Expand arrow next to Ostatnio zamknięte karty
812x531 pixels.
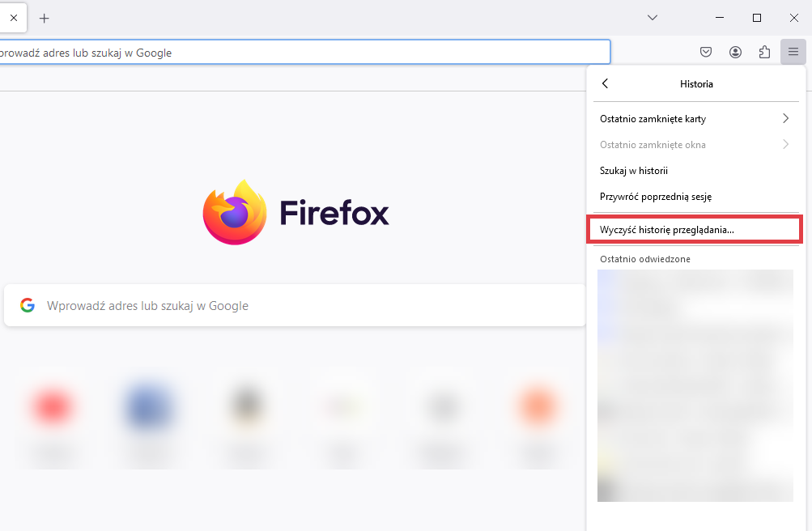(785, 118)
